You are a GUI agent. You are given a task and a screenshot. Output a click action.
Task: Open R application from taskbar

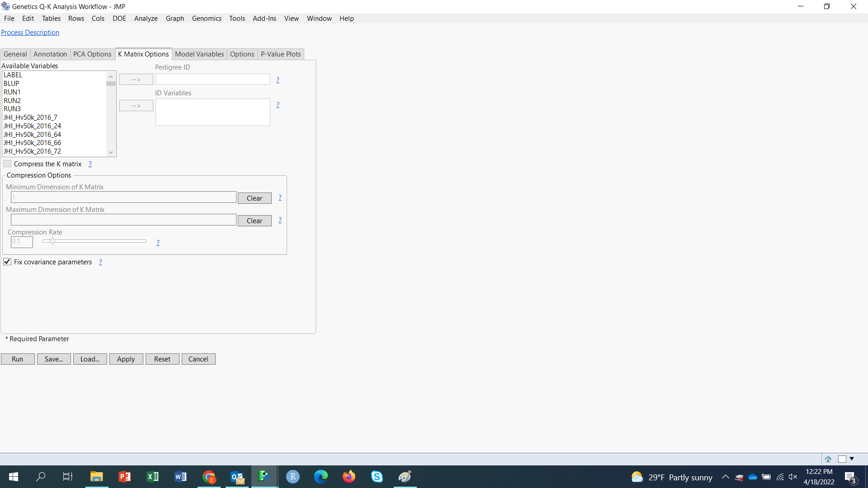(293, 477)
